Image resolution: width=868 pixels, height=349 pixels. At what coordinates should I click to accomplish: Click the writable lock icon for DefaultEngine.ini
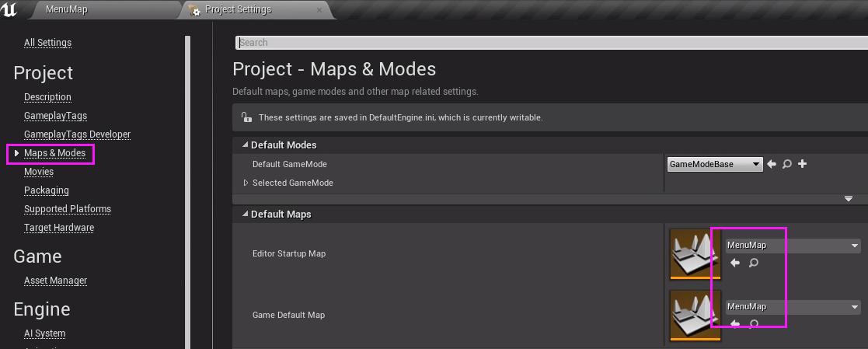246,117
